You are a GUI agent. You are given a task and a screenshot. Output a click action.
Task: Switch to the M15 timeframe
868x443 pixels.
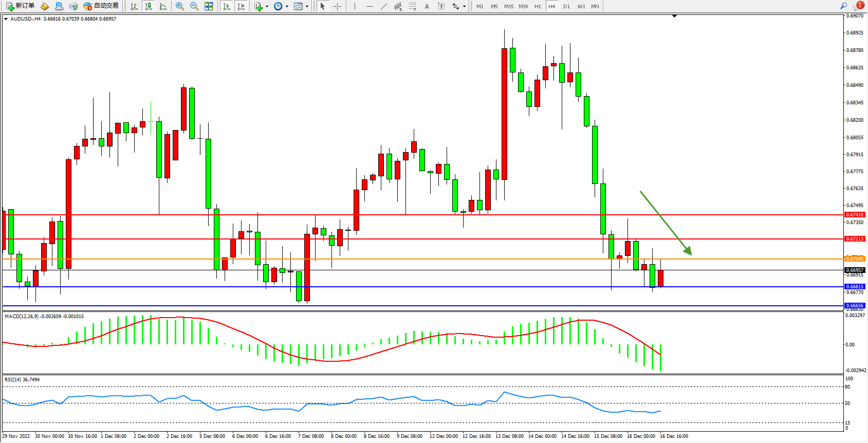[509, 6]
